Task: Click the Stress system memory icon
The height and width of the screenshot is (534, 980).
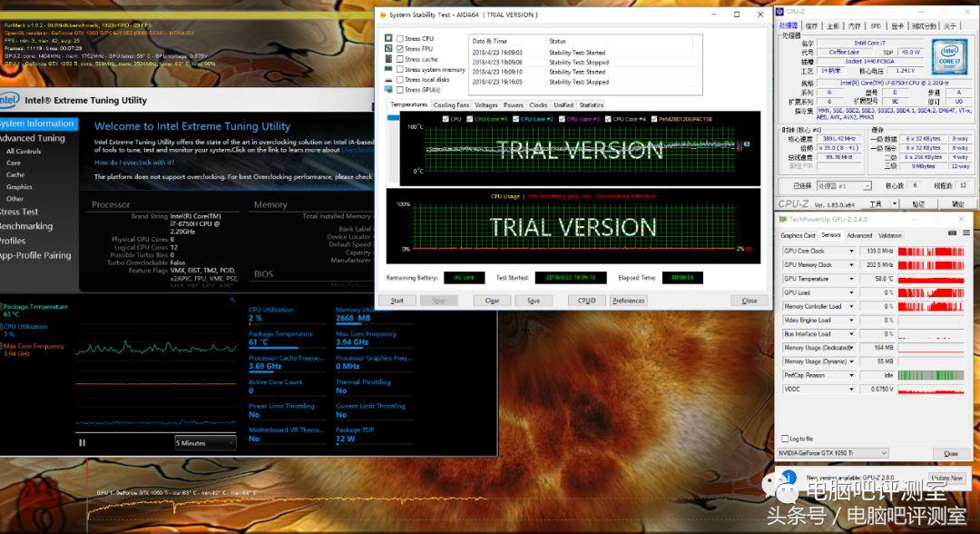Action: tap(388, 70)
